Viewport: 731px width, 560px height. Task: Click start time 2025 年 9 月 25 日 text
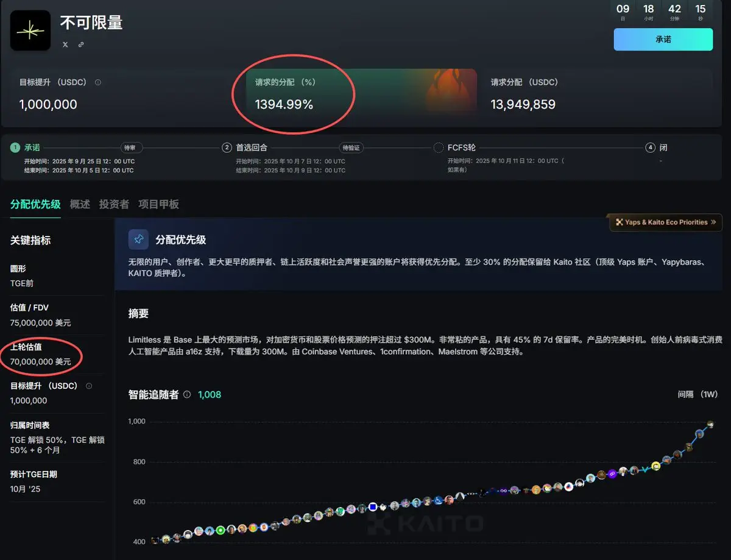tap(79, 161)
